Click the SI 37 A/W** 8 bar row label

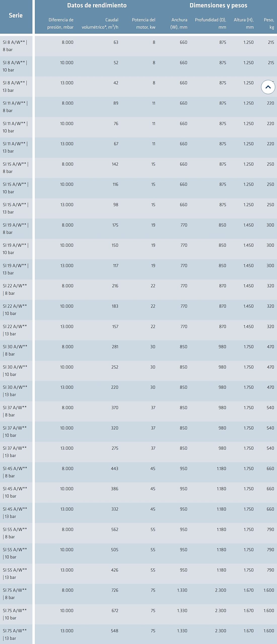coord(15,411)
